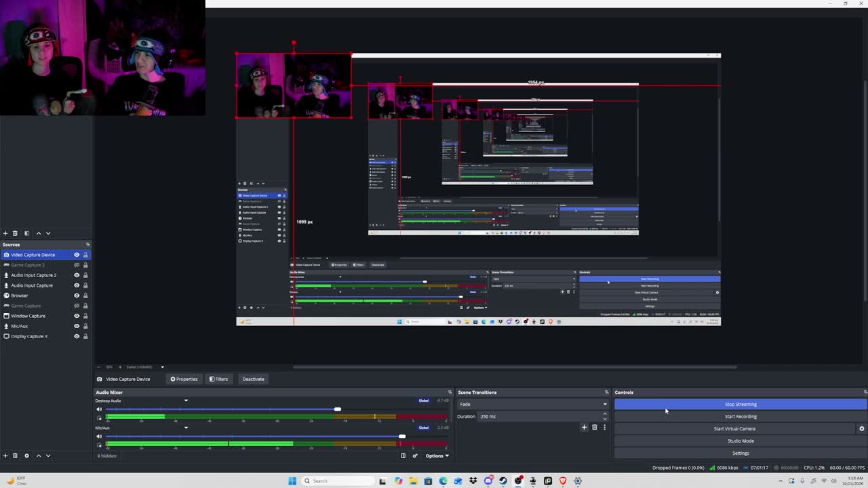Image resolution: width=868 pixels, height=488 pixels.
Task: Zoom in preview with plus icon
Action: [120, 367]
